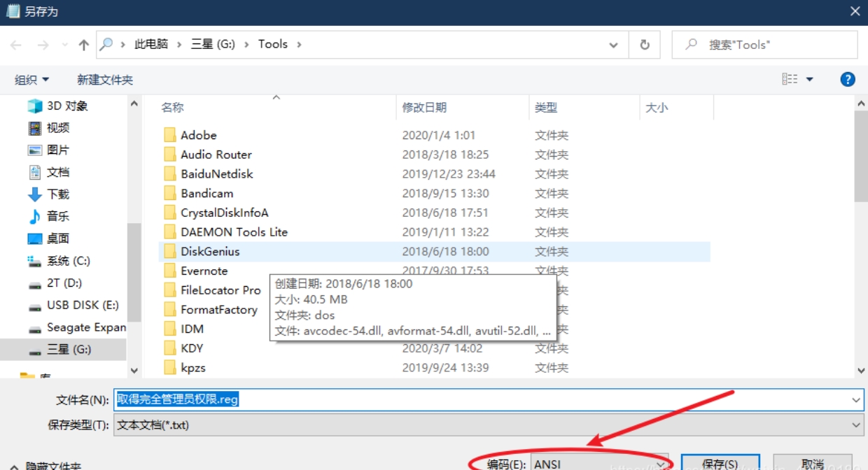The height and width of the screenshot is (470, 868).
Task: Sort by 修改日期 column header
Action: [424, 108]
